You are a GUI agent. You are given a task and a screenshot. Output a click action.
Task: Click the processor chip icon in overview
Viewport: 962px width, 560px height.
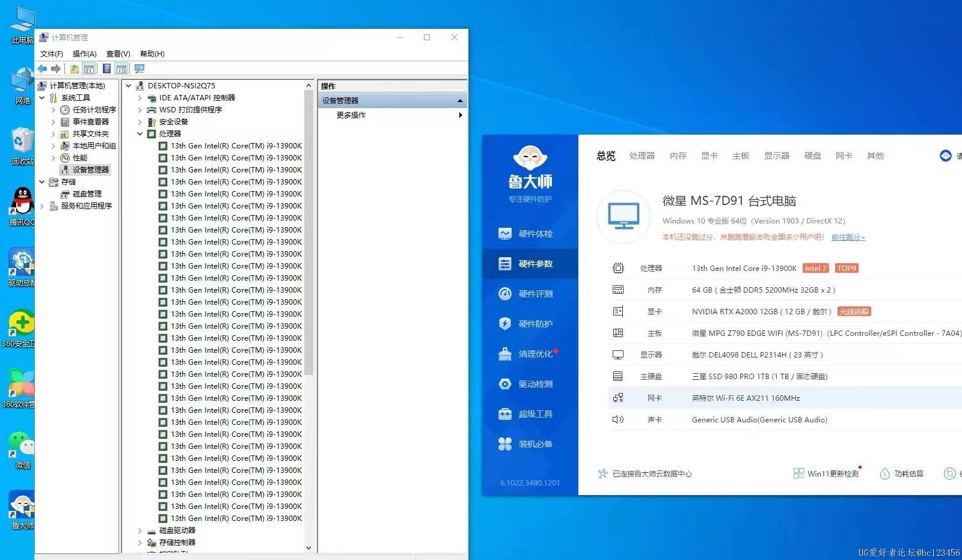[618, 268]
